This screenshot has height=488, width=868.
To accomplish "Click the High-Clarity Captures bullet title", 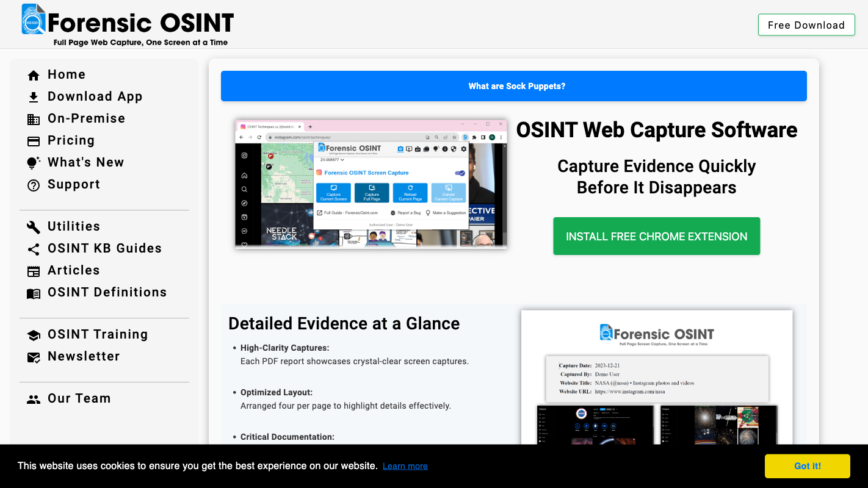I will click(285, 348).
